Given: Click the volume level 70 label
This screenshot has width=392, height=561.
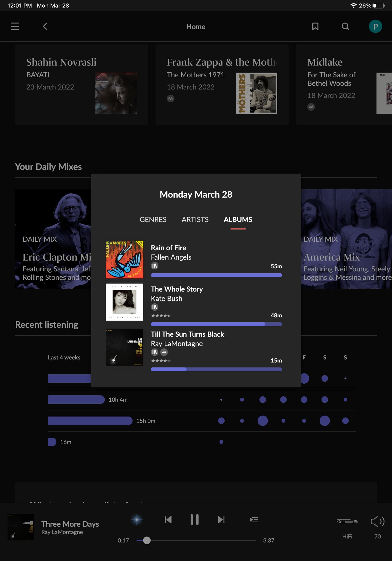Looking at the screenshot, I should [378, 536].
